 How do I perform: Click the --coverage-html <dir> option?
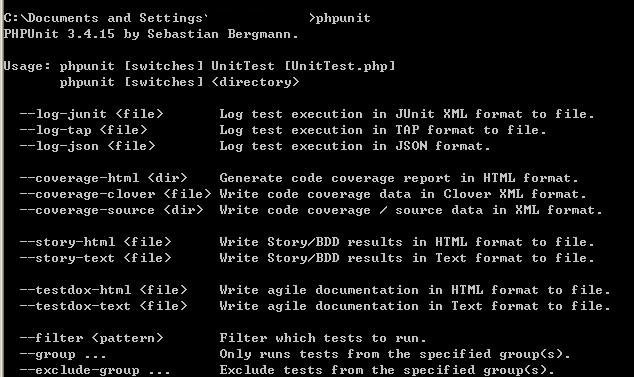tap(104, 178)
